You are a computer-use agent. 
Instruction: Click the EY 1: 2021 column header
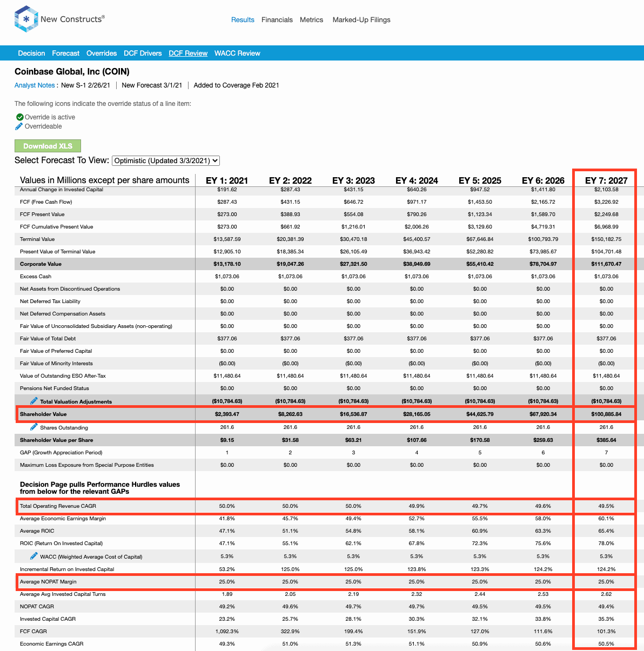point(227,180)
